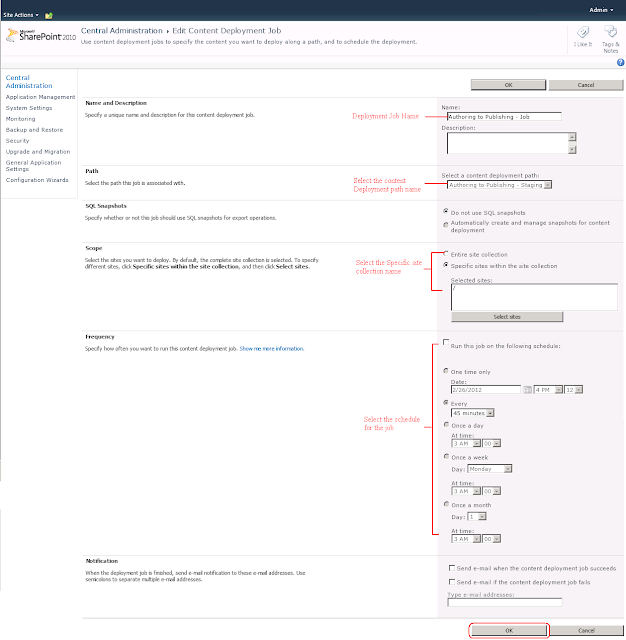Check Send e-mail if deployment job fails

[452, 582]
